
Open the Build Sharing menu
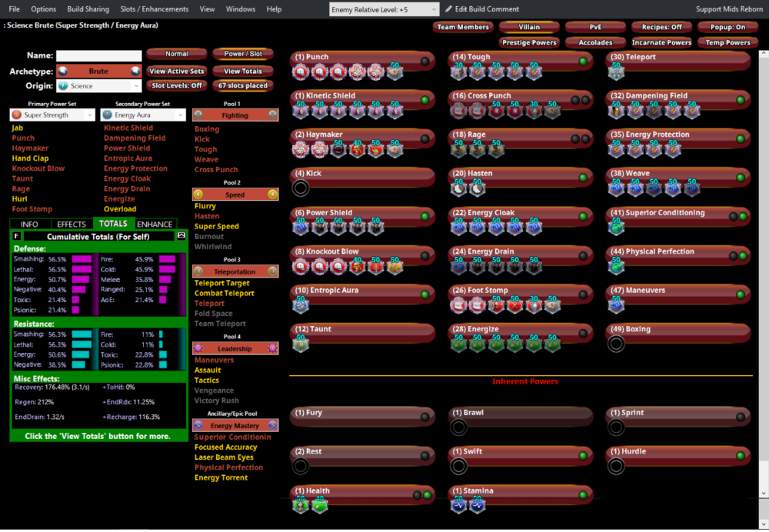(88, 9)
